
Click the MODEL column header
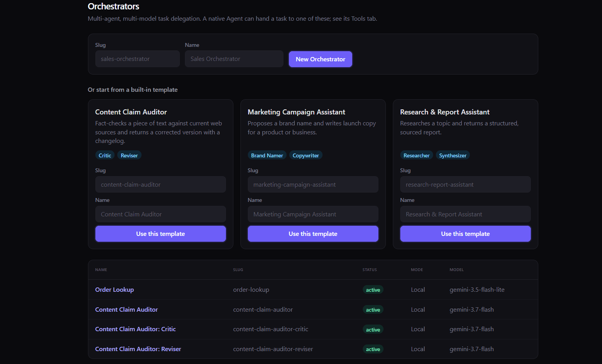coord(457,269)
